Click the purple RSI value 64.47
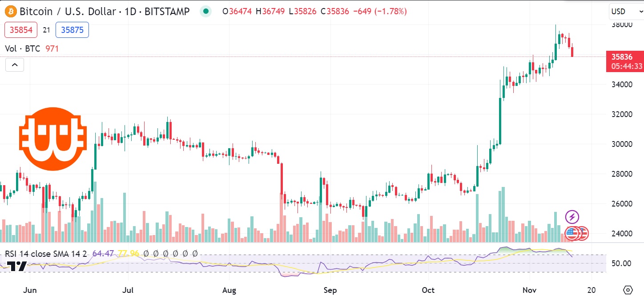This screenshot has height=296, width=644. point(102,254)
